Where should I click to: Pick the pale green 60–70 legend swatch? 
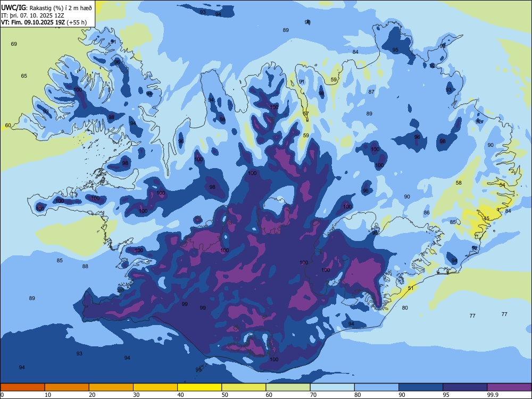click(288, 387)
